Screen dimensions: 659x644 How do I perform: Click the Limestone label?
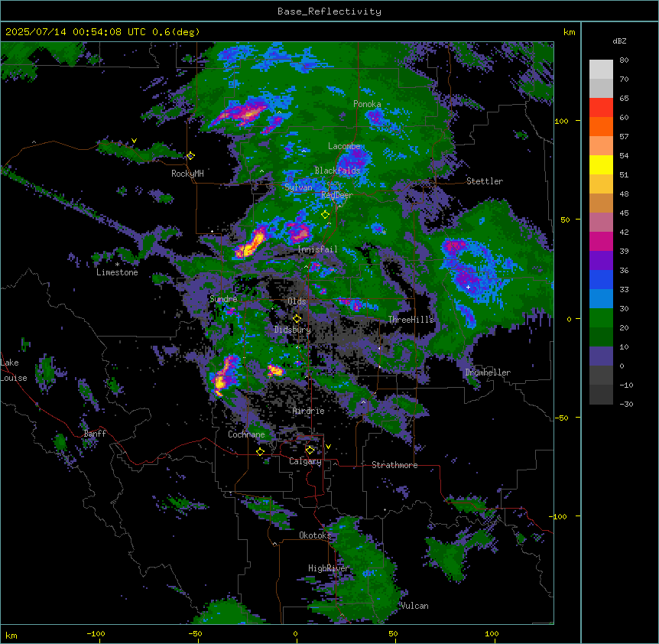pos(117,272)
